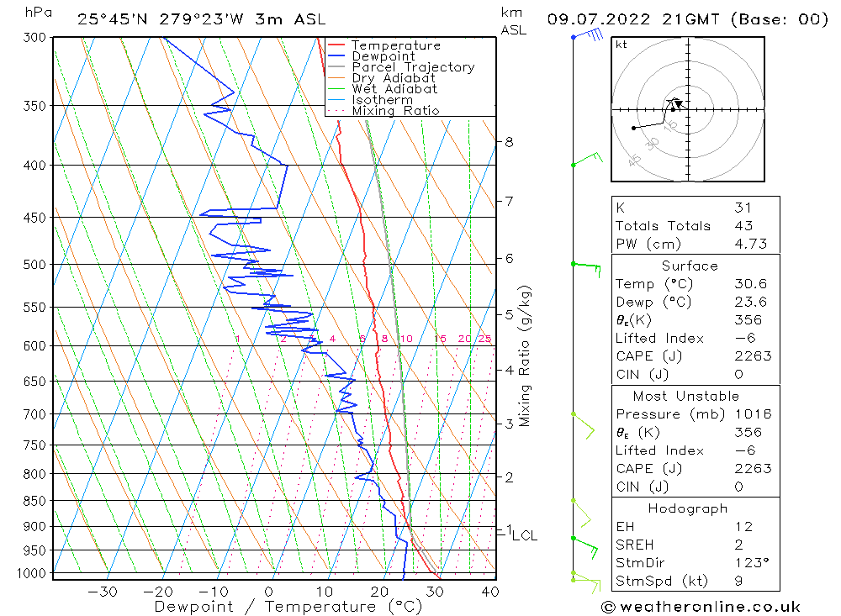The width and height of the screenshot is (841, 616).
Task: Click the Most Unstable section heading
Action: [x=686, y=396]
